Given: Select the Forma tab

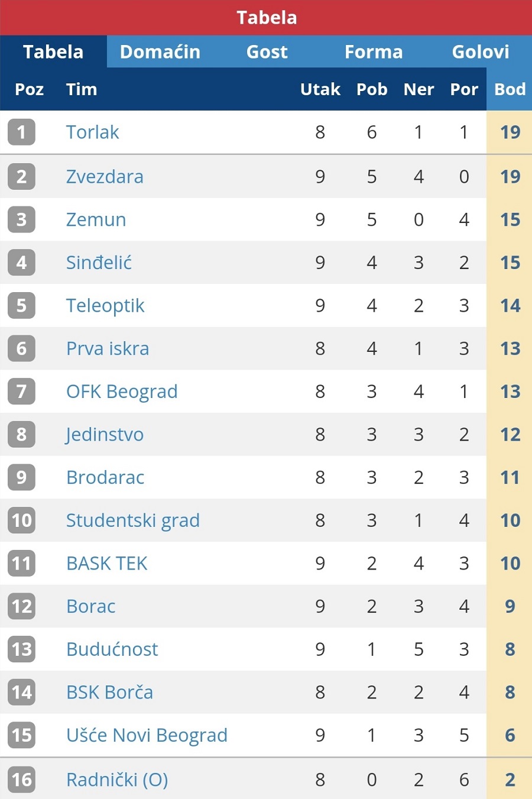Looking at the screenshot, I should click(374, 51).
